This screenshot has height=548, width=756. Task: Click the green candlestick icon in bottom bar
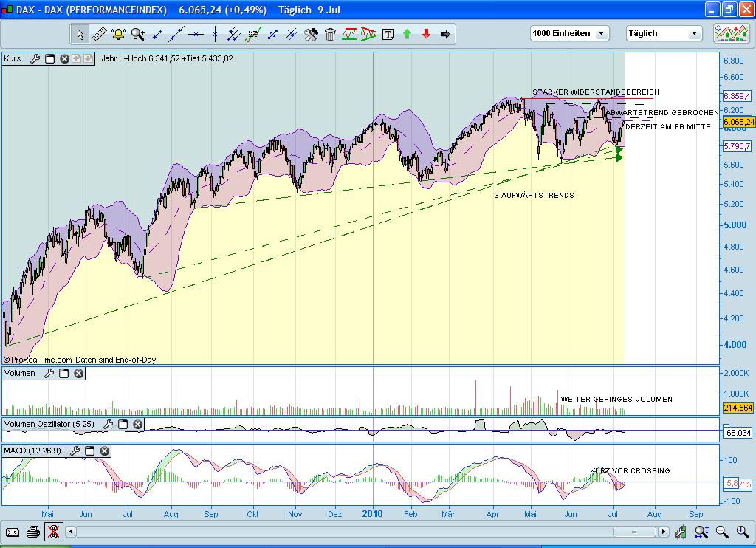(680, 532)
